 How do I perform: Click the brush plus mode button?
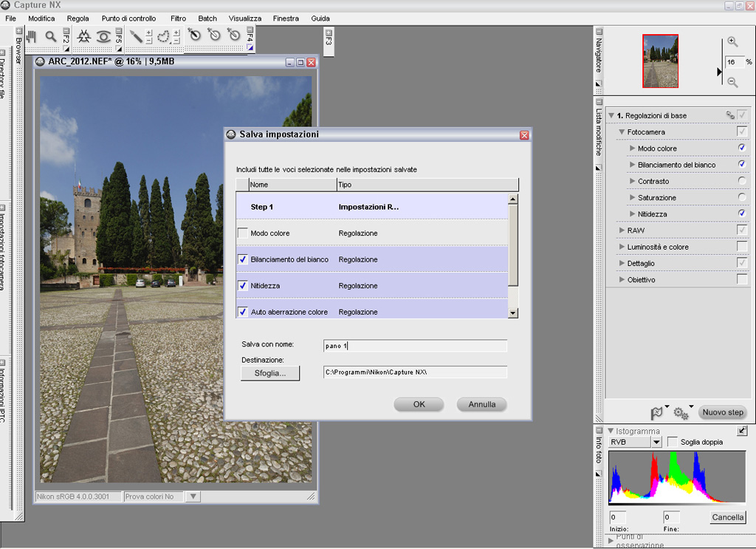(x=148, y=33)
